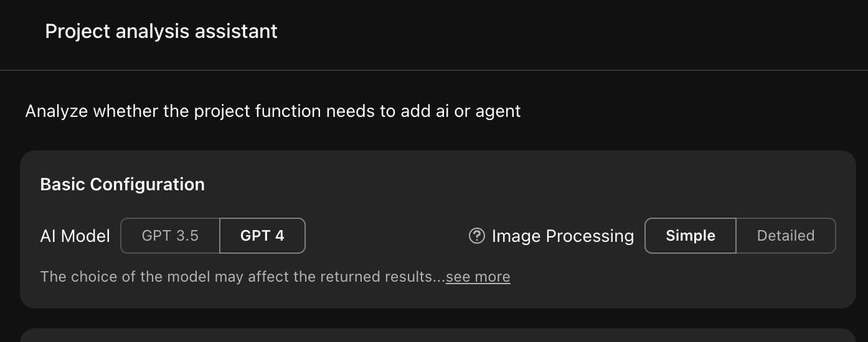The width and height of the screenshot is (868, 342).
Task: Click the "Project analysis assistant" title
Action: pos(161,31)
